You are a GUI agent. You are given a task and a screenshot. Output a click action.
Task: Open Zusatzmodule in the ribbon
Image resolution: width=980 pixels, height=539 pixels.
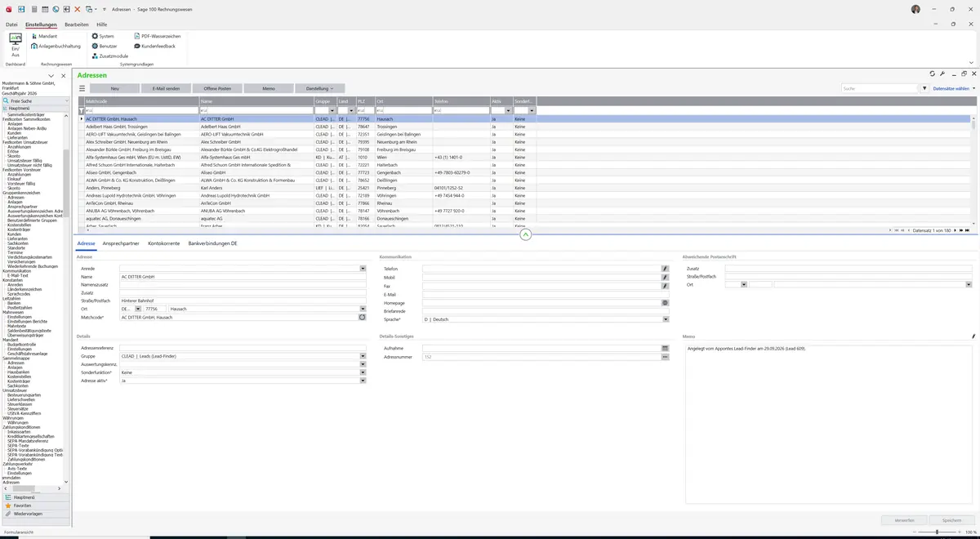coord(110,56)
